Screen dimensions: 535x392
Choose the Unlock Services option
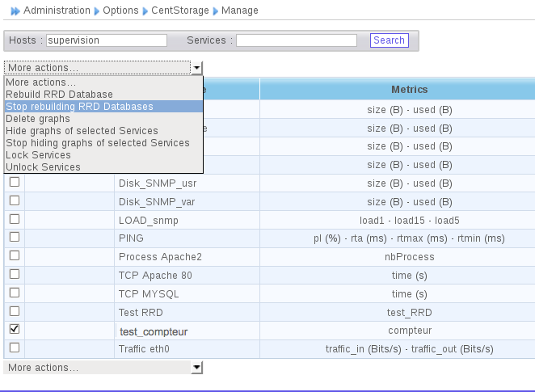tap(43, 167)
